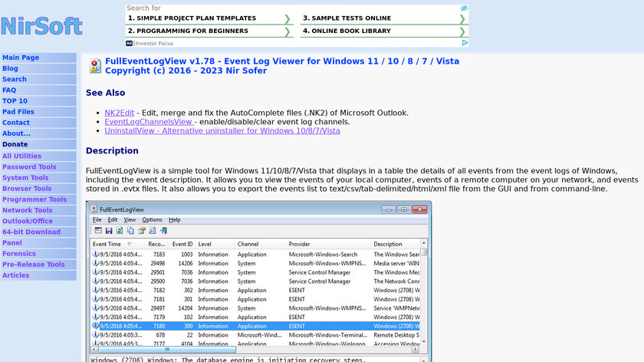644x362 pixels.
Task: Open the UninstallView alternative uninstaller link
Action: click(222, 131)
